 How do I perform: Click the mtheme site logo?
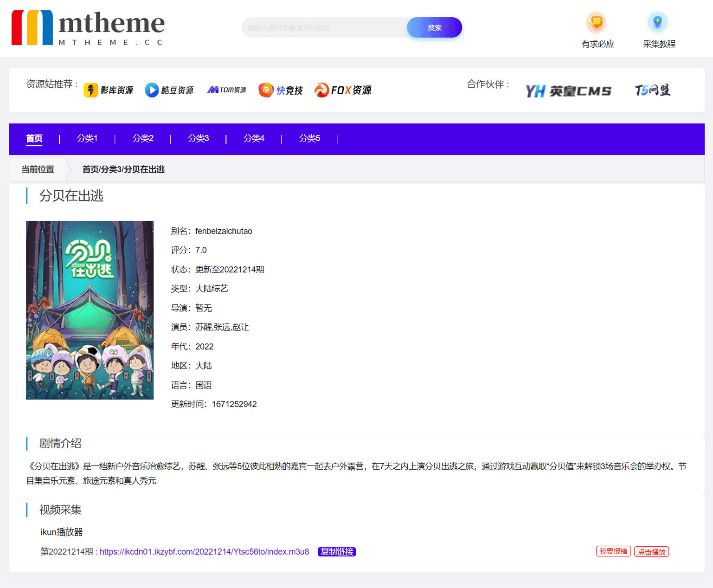(x=88, y=28)
